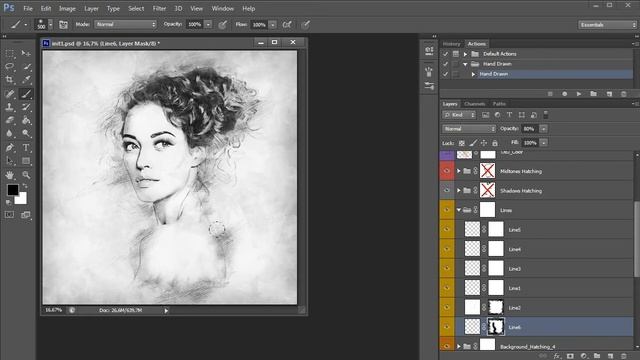The width and height of the screenshot is (640, 360).
Task: Begin recording an action
Action: (564, 94)
